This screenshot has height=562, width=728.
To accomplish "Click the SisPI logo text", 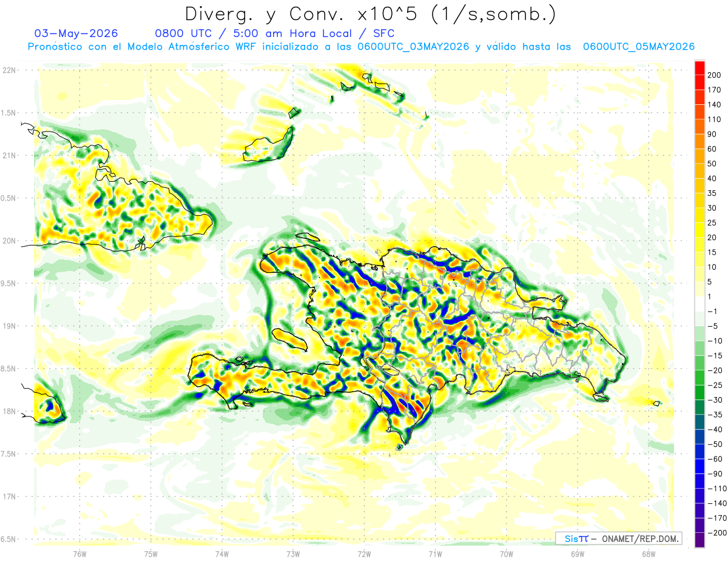I will (x=576, y=538).
